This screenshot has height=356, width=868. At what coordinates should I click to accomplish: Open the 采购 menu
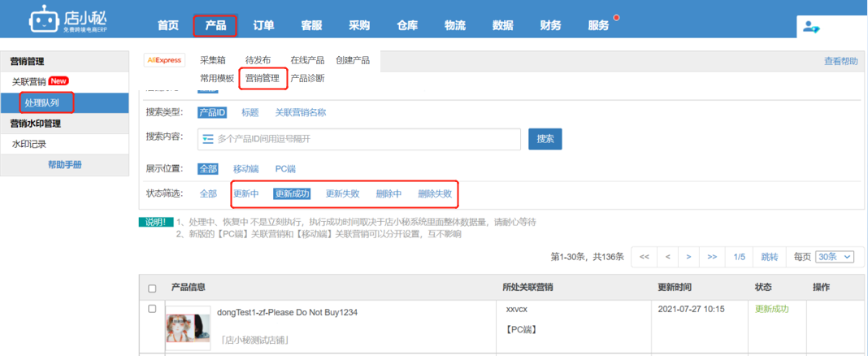click(359, 25)
